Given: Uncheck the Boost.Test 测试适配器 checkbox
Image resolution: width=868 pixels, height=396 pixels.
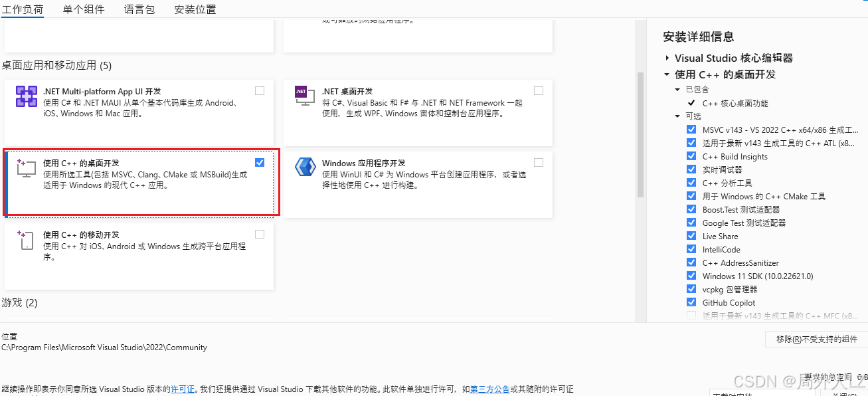Looking at the screenshot, I should click(692, 209).
